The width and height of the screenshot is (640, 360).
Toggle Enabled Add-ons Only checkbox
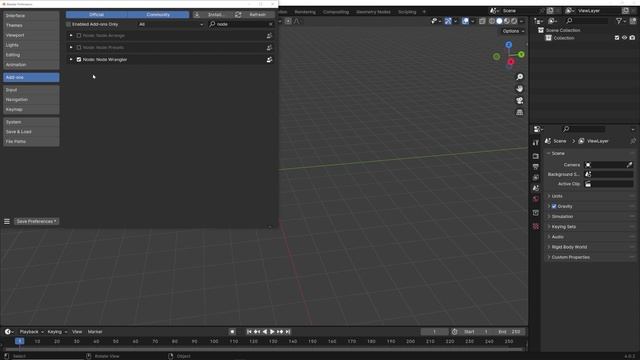pos(69,24)
